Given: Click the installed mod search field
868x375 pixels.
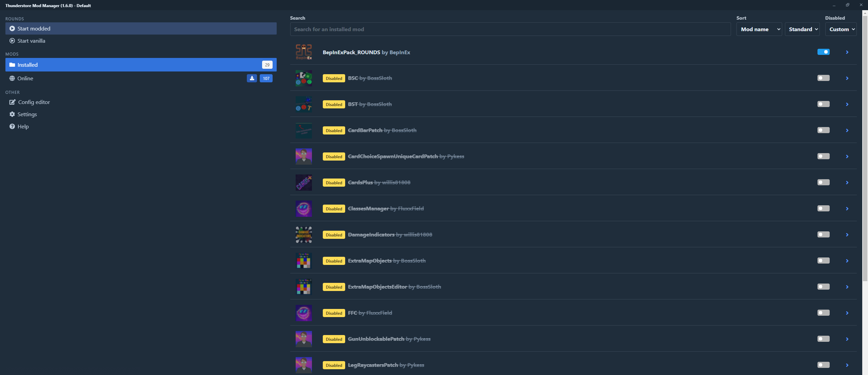Looking at the screenshot, I should (510, 29).
